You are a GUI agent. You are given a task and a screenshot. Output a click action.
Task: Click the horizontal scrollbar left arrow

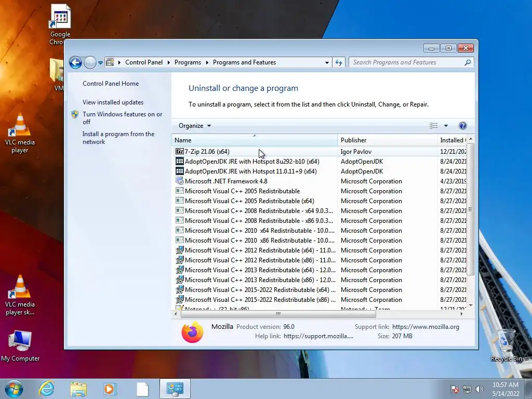(x=176, y=314)
